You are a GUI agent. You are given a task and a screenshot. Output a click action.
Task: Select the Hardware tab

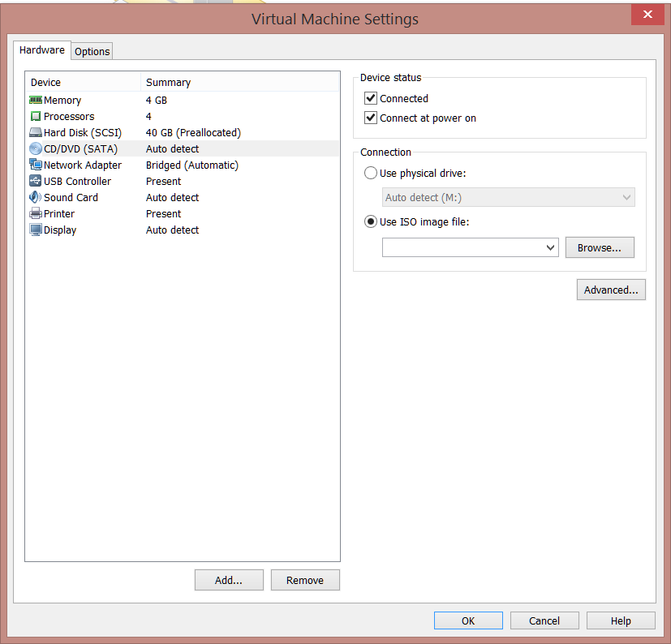click(42, 50)
